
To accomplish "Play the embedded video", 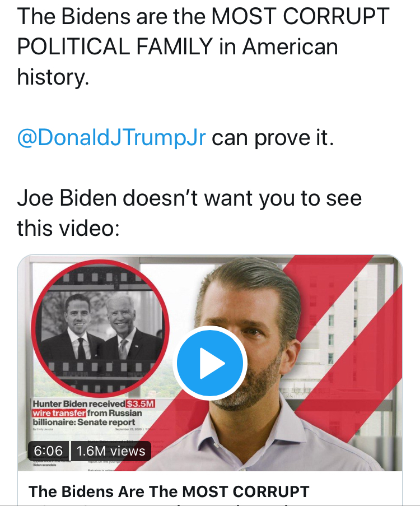I will pos(210,363).
